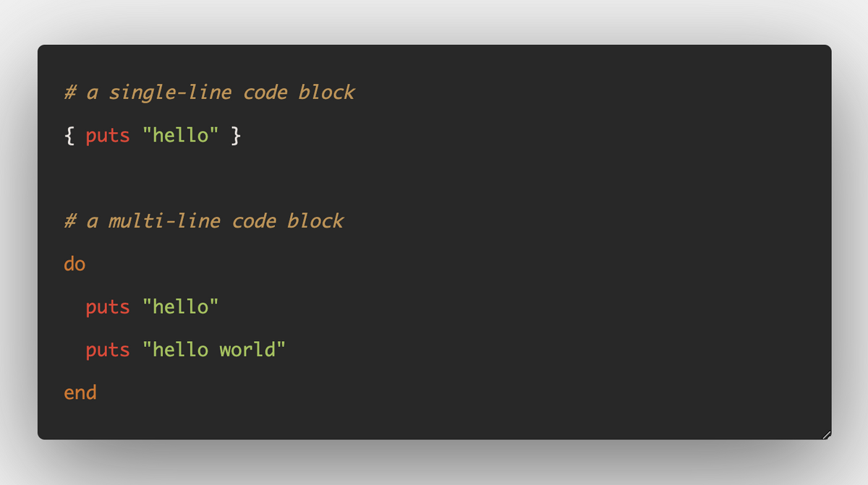Click 'puts' inside the curly braces
This screenshot has width=868, height=485.
[x=108, y=136]
